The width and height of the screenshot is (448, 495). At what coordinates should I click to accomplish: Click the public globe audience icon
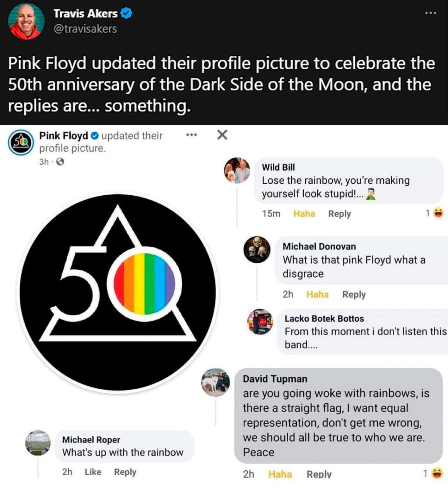[60, 162]
